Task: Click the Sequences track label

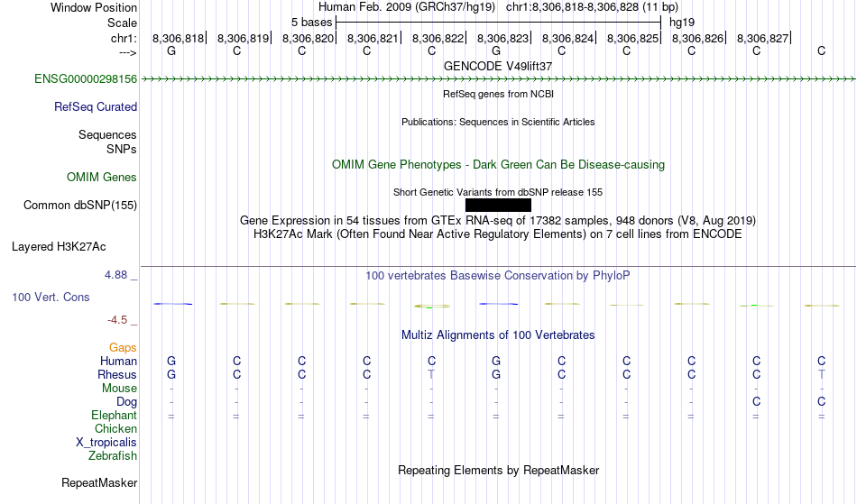Action: click(x=107, y=135)
